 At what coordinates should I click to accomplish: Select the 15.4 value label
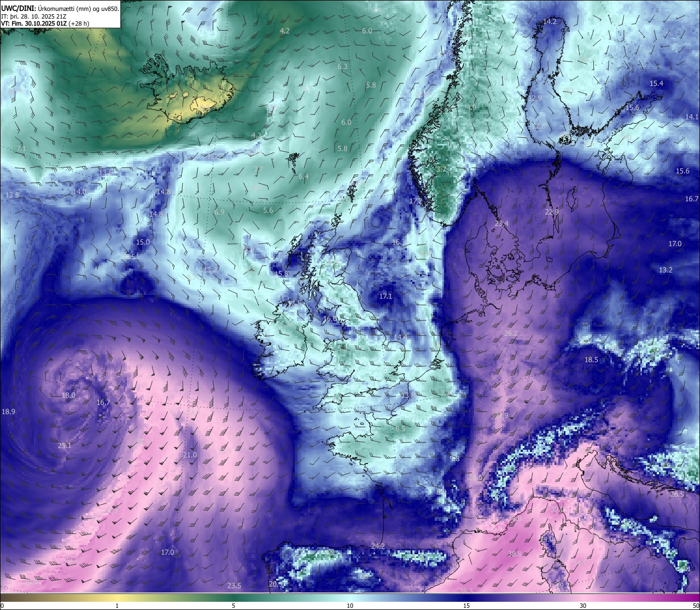tap(656, 83)
